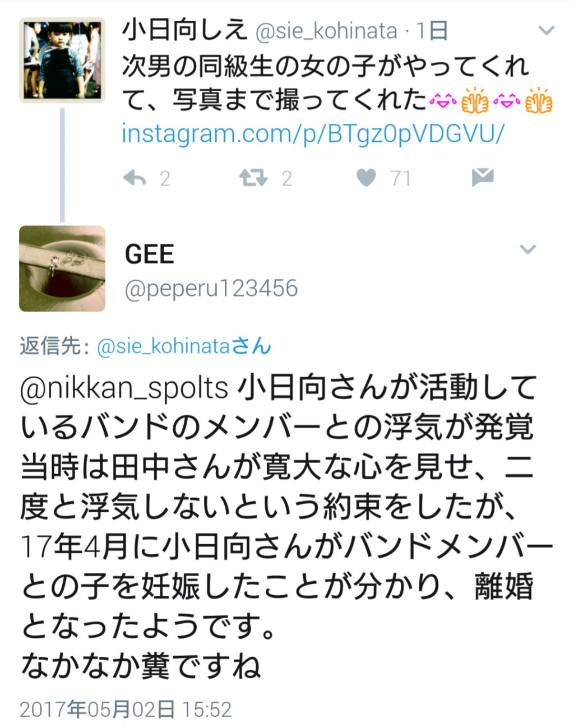This screenshot has height=728, width=574.
Task: Click the reply count 2 beside reply arrow
Action: pos(165,179)
